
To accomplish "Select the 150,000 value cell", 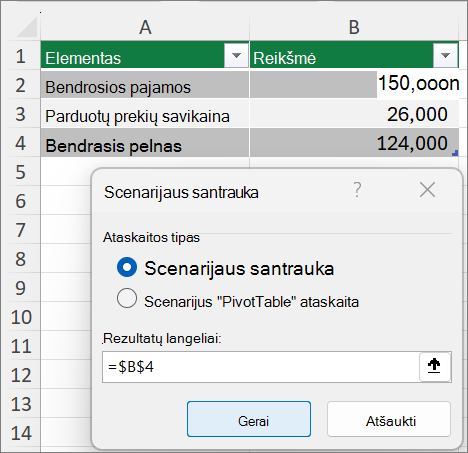I will coord(354,84).
